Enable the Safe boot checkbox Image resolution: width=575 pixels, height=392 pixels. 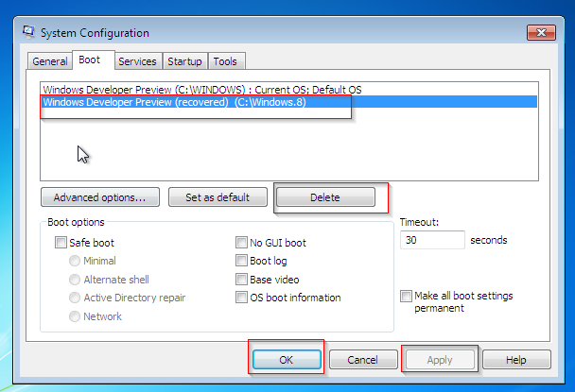tap(61, 243)
